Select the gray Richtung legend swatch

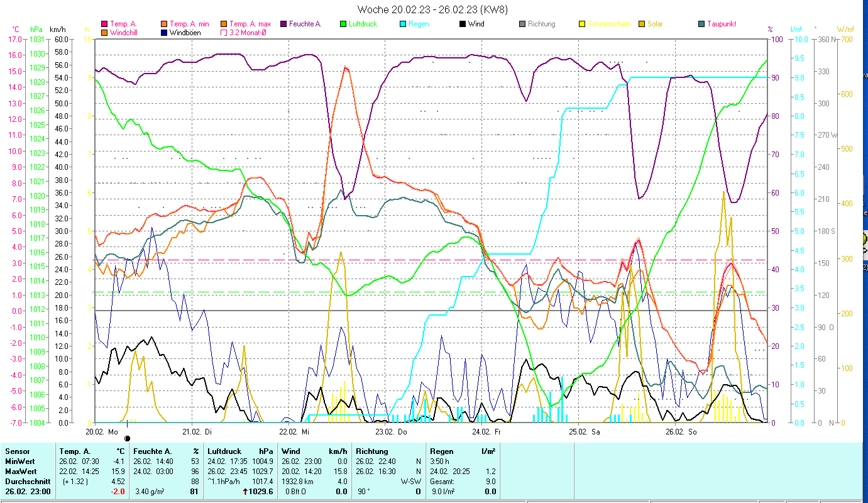point(523,24)
